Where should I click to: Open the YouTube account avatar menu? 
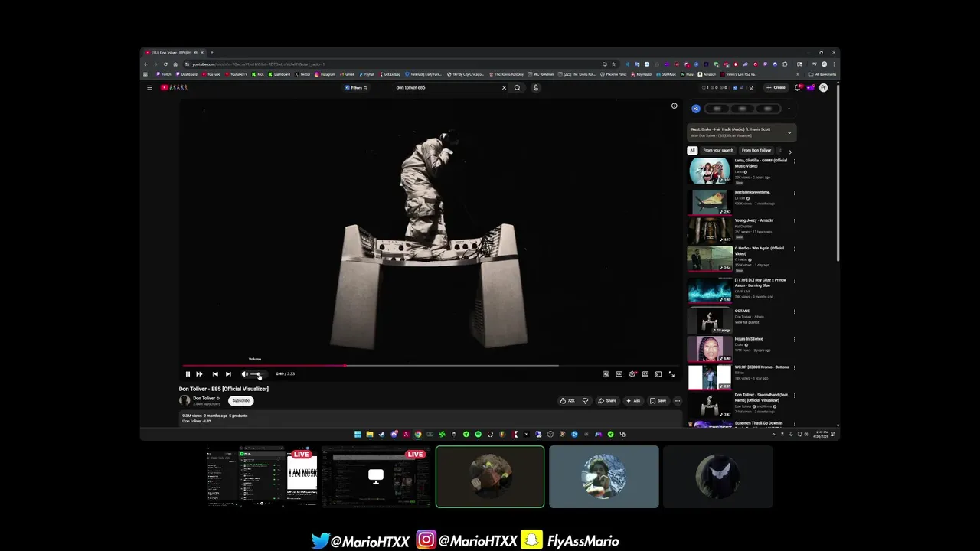(x=824, y=88)
